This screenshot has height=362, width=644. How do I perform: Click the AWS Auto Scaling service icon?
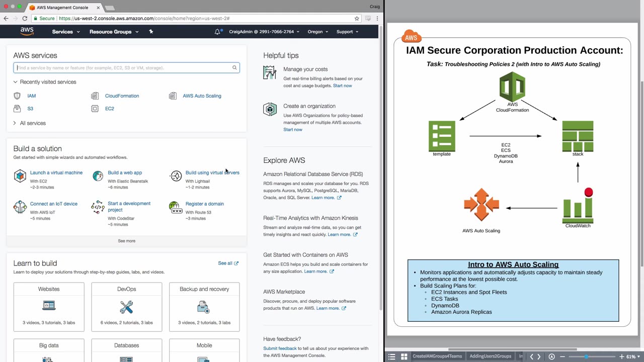tap(173, 96)
